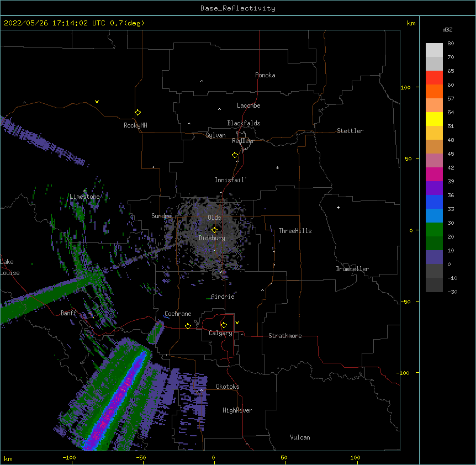Click the Didsbury town label
The width and height of the screenshot is (476, 465).
pos(212,238)
